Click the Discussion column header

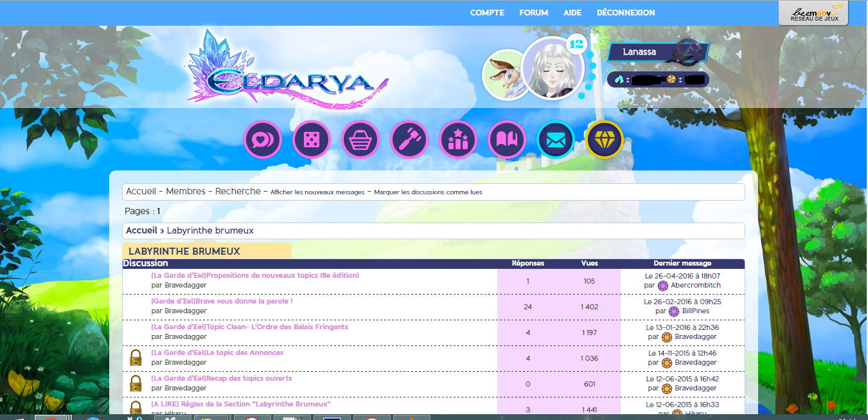click(x=145, y=263)
